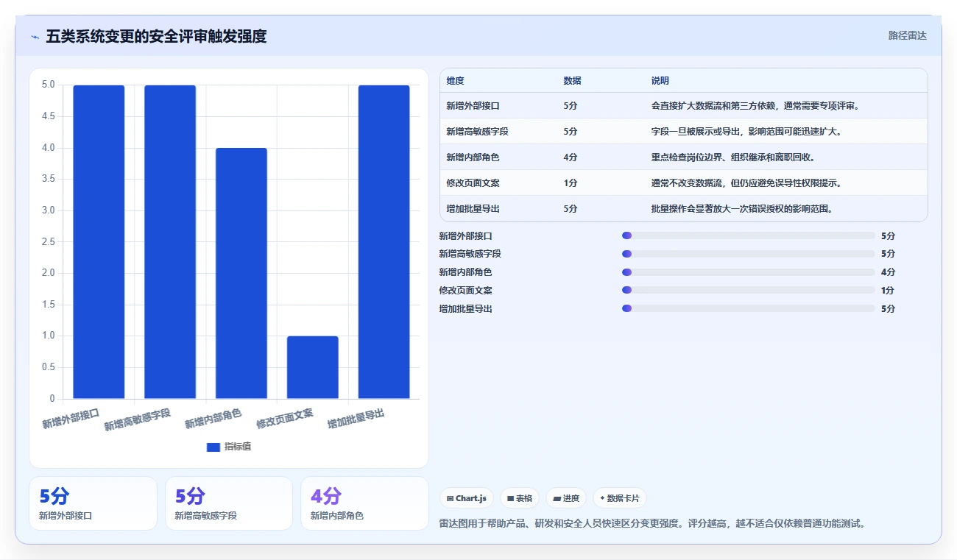Click the 增加批量导出 x-axis label
Screen dimensions: 957x560
356,419
